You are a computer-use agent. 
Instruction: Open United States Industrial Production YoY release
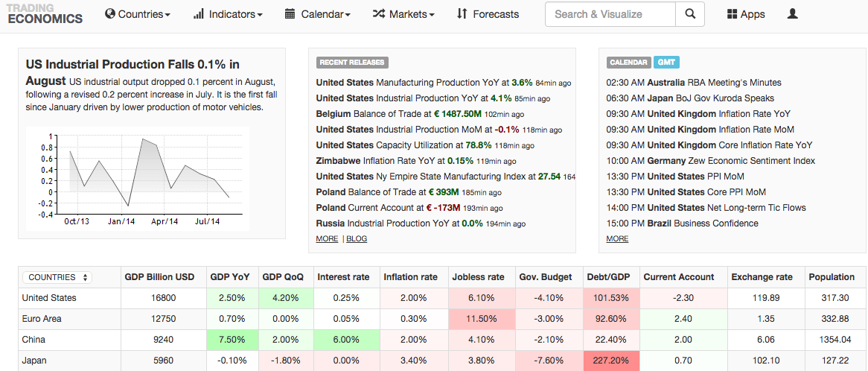pos(433,98)
